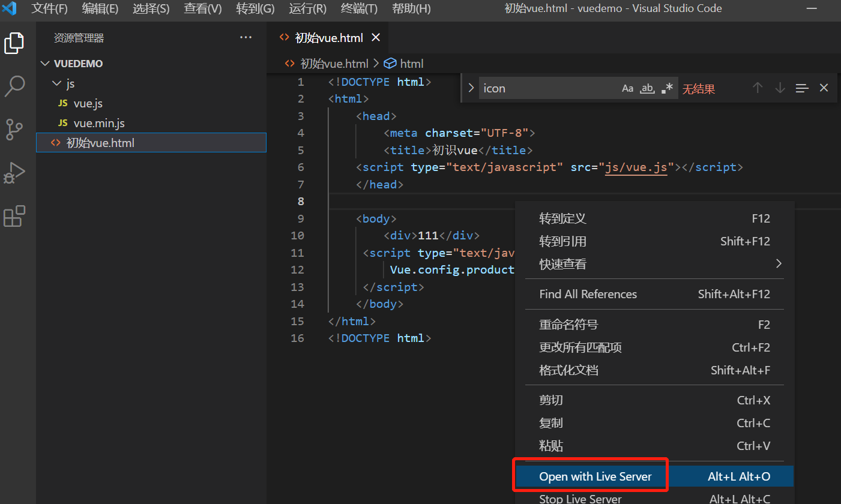Click the 无结果 find result label
The image size is (841, 504).
point(699,89)
